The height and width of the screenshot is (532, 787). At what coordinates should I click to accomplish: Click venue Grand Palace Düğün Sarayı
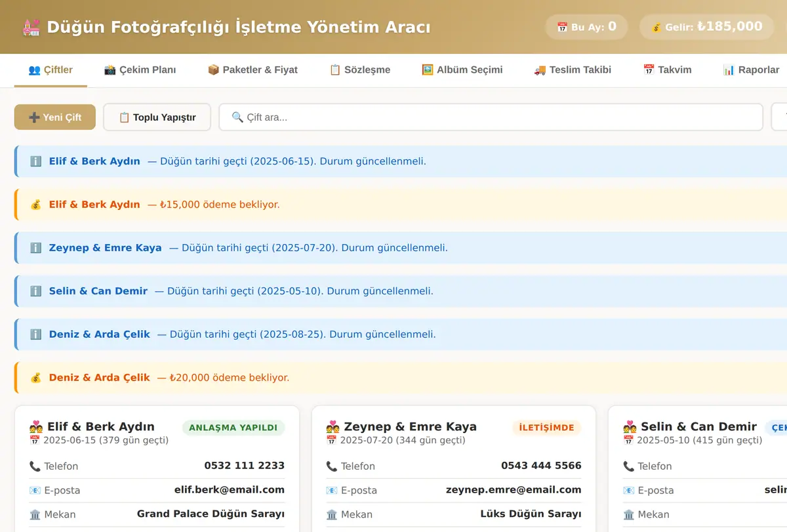pos(211,514)
